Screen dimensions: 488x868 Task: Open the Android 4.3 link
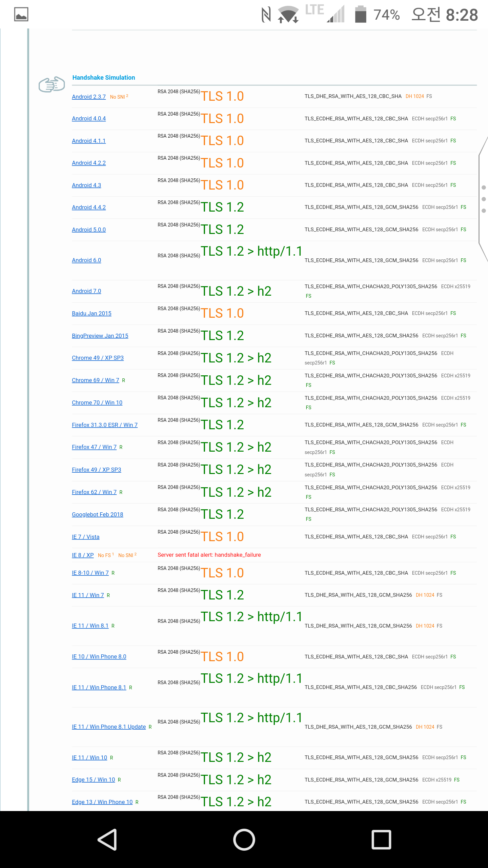pos(86,185)
